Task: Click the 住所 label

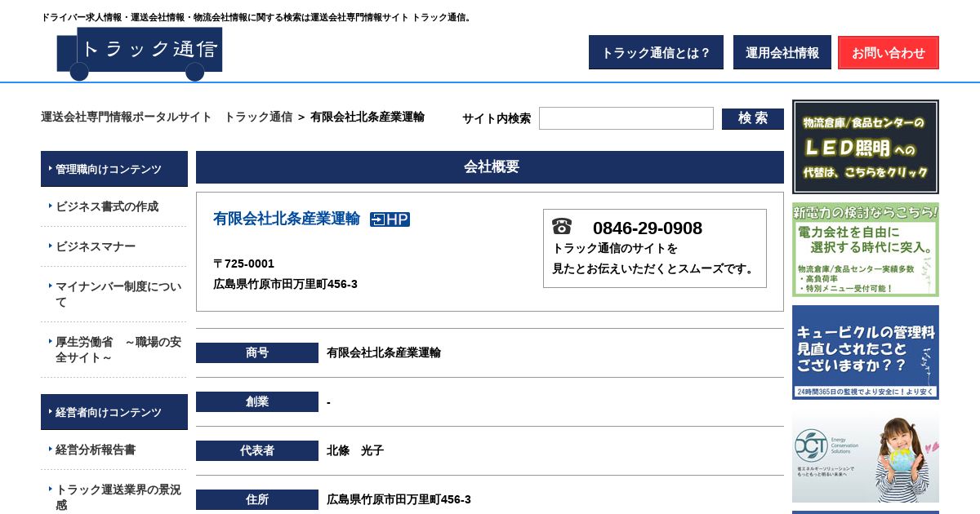Action: pos(257,499)
